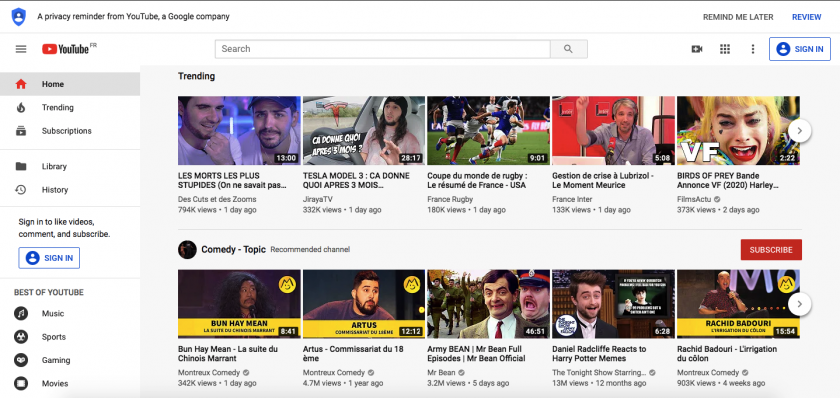
Task: Open Des Cuts et des Zooms channel
Action: (217, 199)
